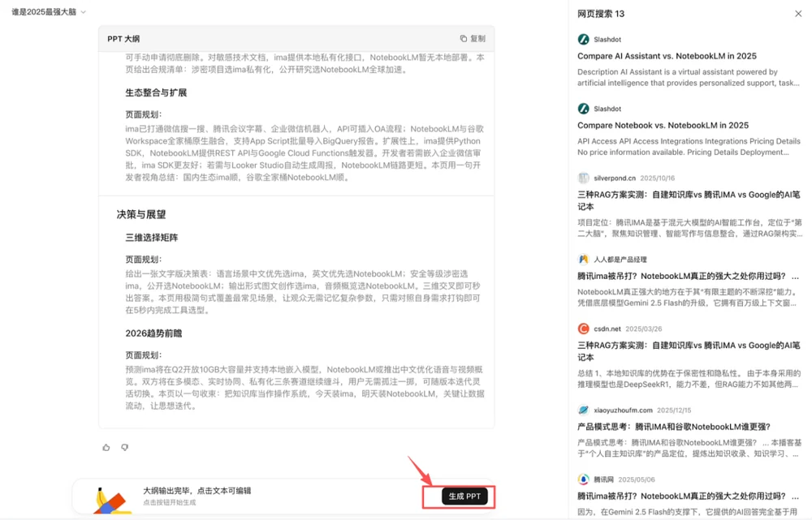The width and height of the screenshot is (812, 520).
Task: Open Compare AI Assistant vs. NotebookLM result
Action: coord(667,56)
